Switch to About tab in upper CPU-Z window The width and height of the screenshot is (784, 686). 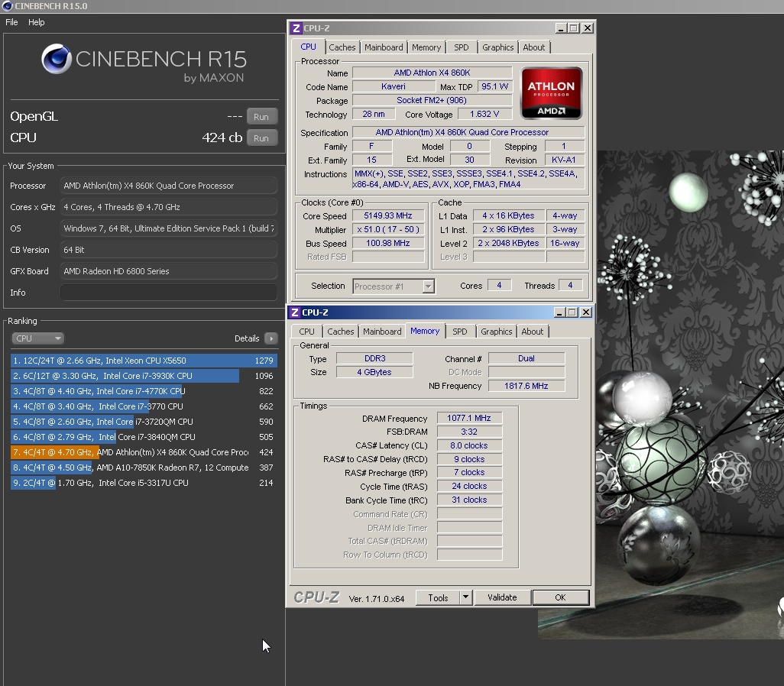(x=534, y=47)
